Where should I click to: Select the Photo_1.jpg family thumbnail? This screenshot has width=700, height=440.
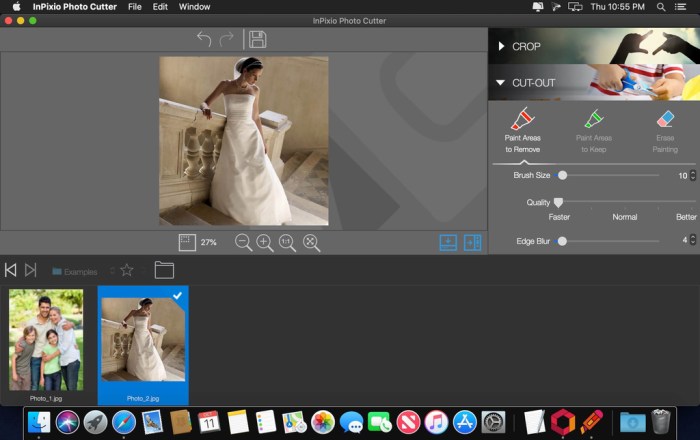(46, 340)
